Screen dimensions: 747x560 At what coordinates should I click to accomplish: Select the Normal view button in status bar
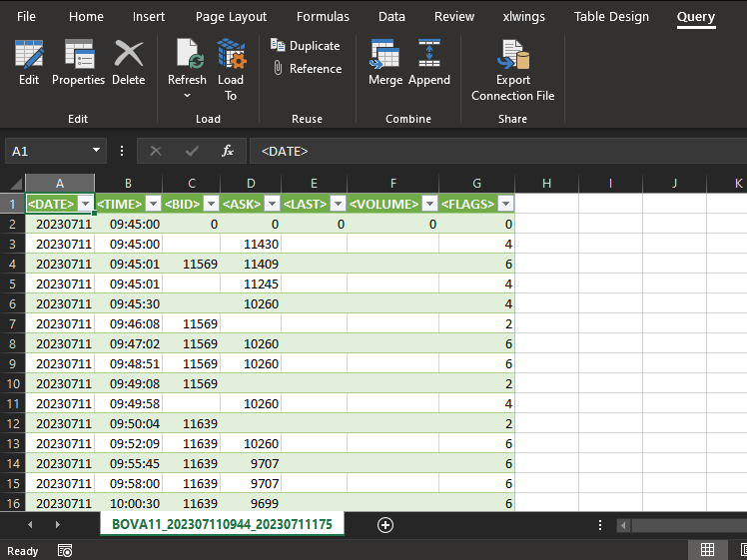pos(707,550)
